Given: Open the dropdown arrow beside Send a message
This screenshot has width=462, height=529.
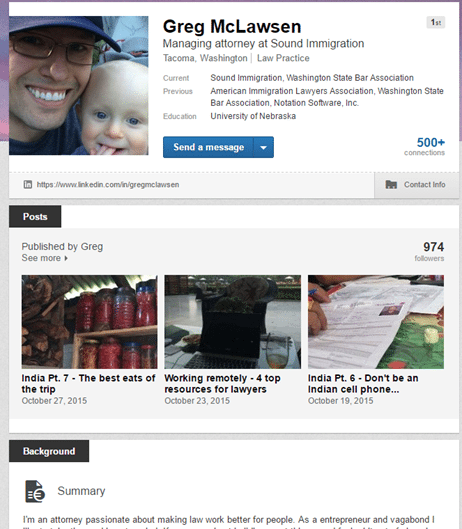Looking at the screenshot, I should 264,147.
